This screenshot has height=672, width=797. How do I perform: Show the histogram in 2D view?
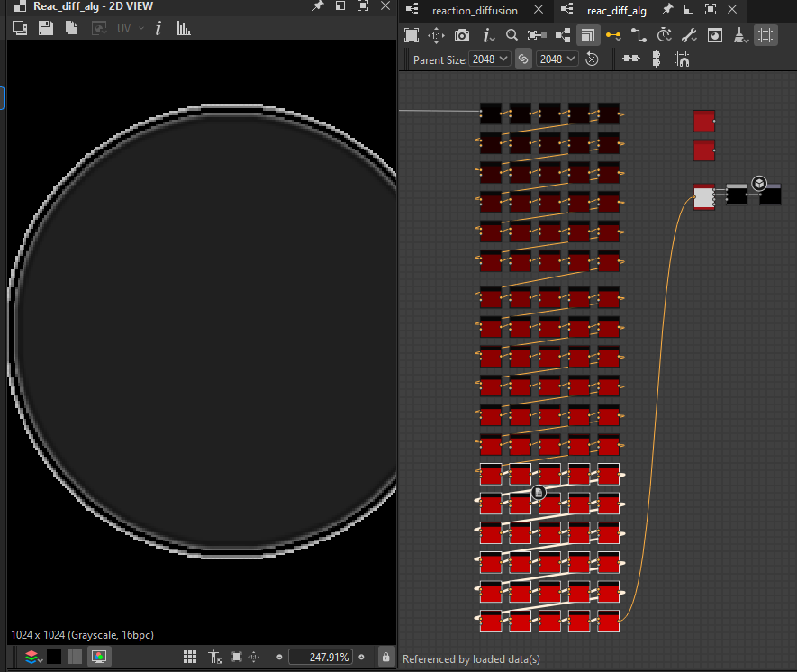[x=184, y=28]
